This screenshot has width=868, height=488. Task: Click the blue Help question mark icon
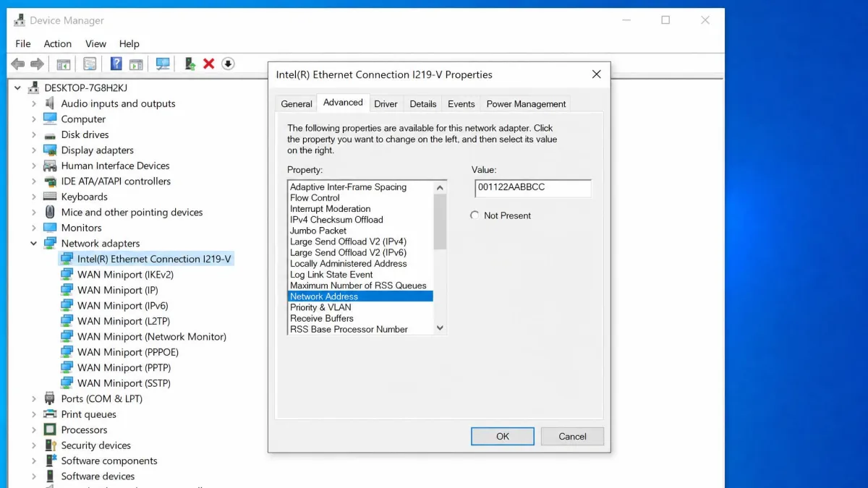click(116, 64)
